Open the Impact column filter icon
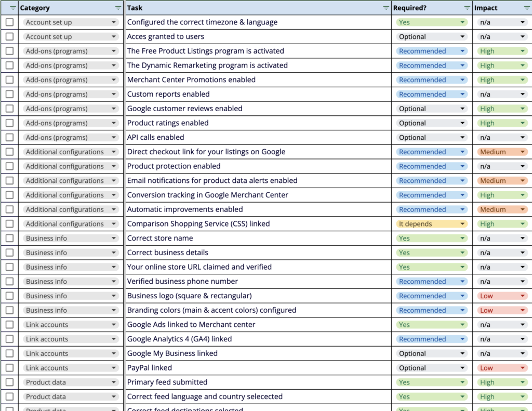Image resolution: width=532 pixels, height=411 pixels. click(x=526, y=8)
